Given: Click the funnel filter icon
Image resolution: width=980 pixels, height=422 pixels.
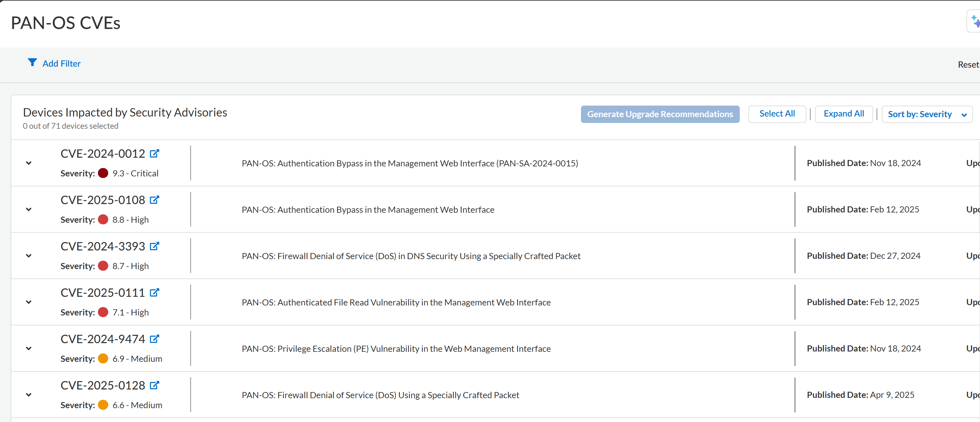Looking at the screenshot, I should [32, 63].
